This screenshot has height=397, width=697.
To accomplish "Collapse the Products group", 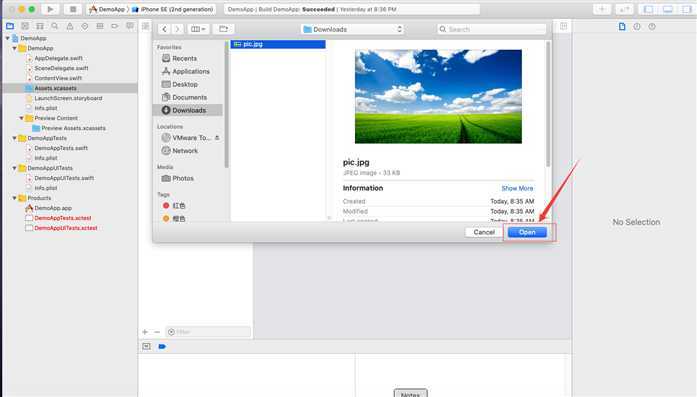I will (x=15, y=198).
